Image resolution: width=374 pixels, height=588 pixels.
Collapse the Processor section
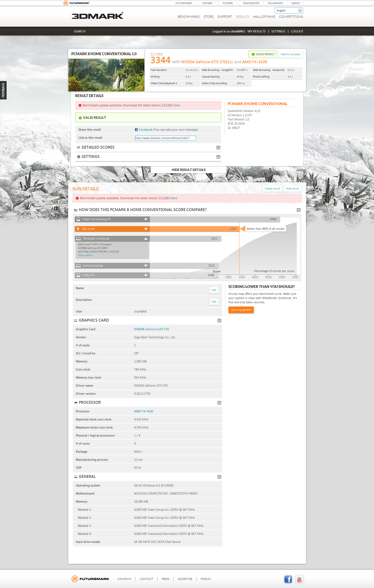click(219, 403)
